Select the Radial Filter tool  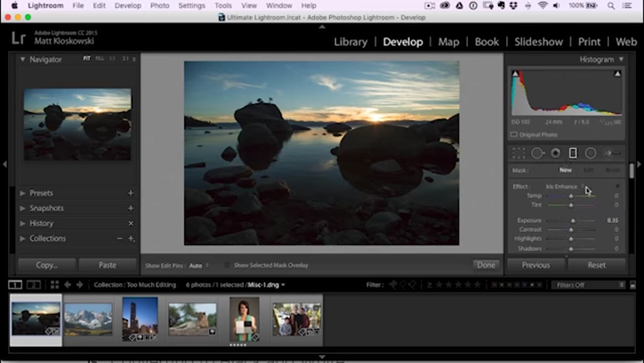[x=590, y=153]
